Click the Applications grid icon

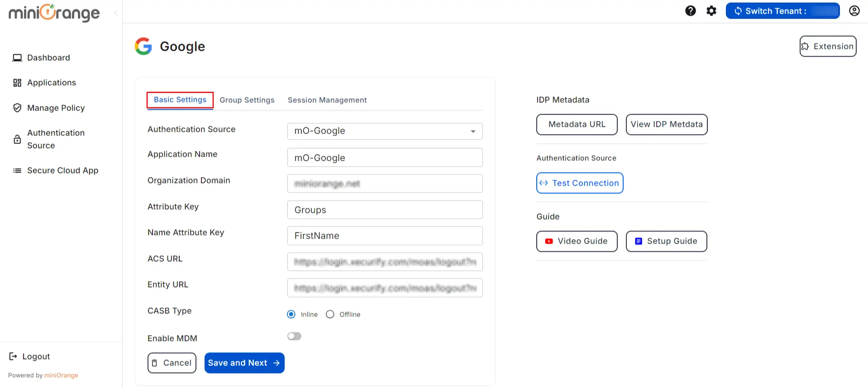click(x=17, y=82)
